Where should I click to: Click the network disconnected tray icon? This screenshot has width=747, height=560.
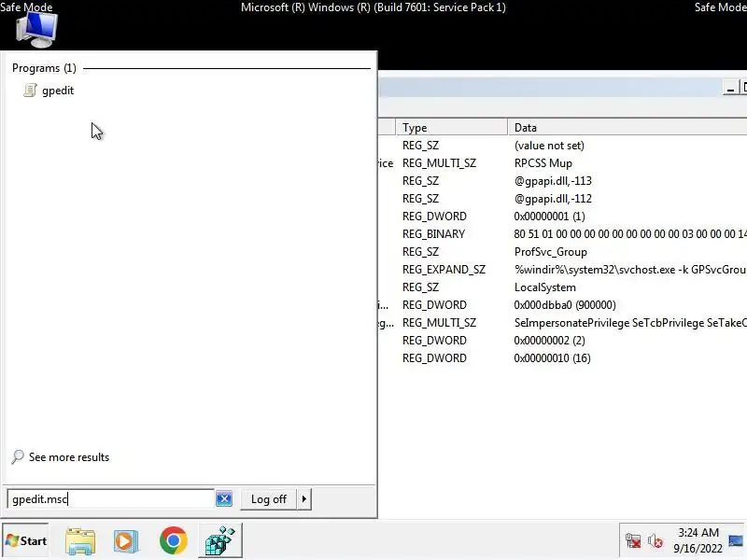(x=633, y=541)
